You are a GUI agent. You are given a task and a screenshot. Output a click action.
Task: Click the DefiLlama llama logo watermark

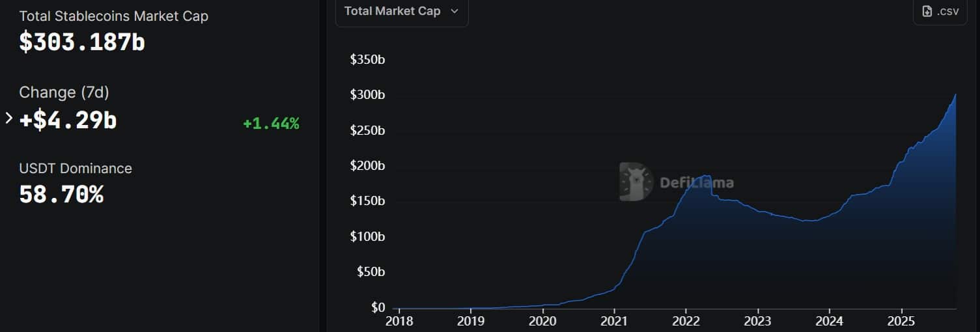[636, 182]
